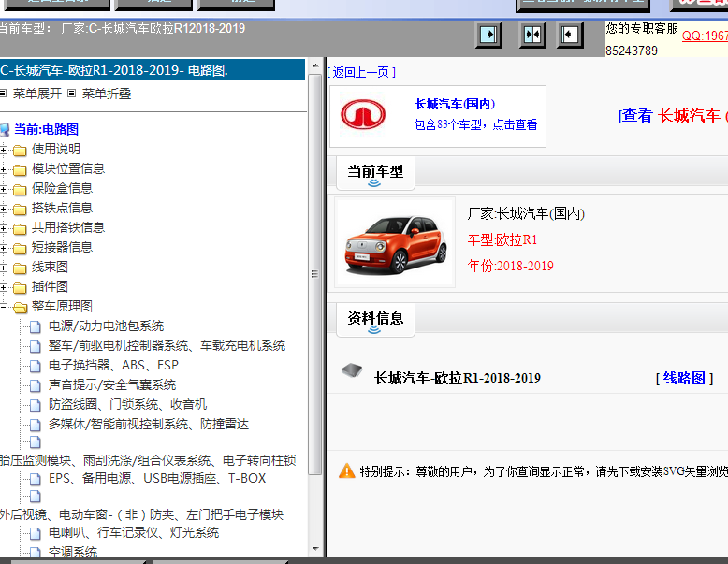
Task: Expand the 搭铁点信息 tree node
Action: tap(3, 209)
